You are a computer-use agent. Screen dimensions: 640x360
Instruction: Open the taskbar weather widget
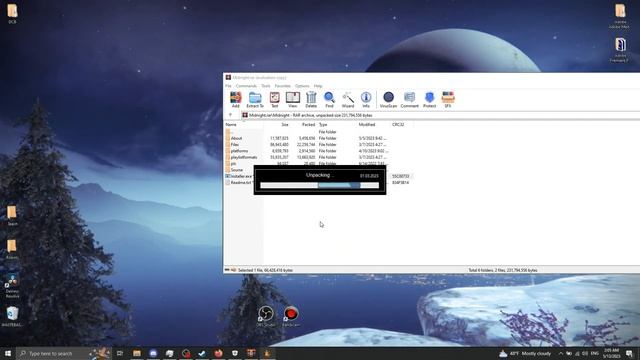point(525,353)
